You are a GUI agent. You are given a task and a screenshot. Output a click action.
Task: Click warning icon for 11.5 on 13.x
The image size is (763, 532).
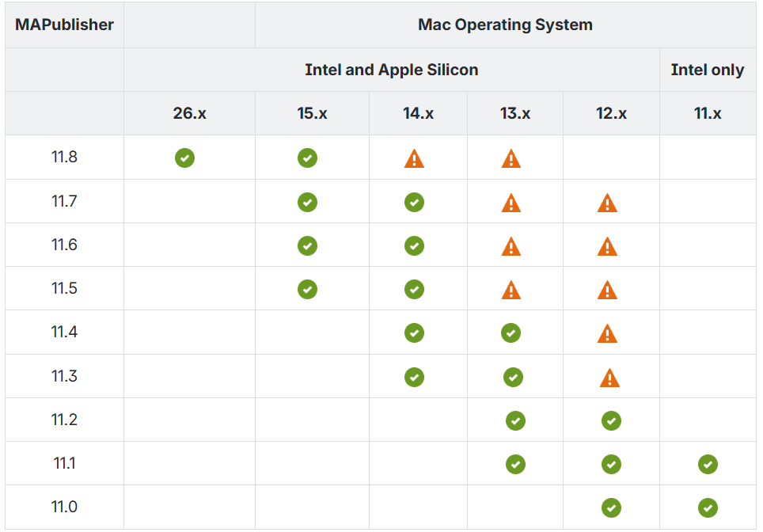(511, 290)
